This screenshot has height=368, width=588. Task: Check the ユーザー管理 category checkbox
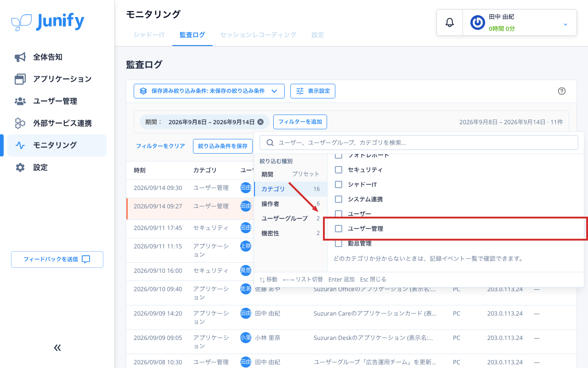(339, 229)
